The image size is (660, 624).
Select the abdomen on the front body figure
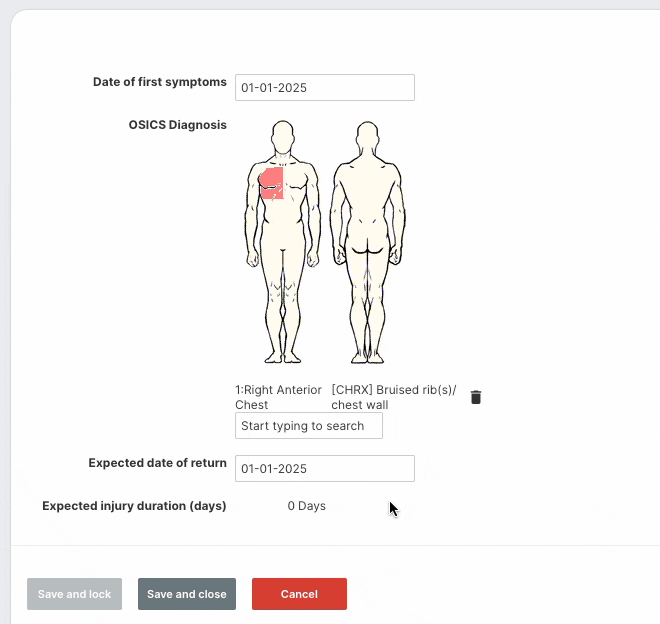282,215
